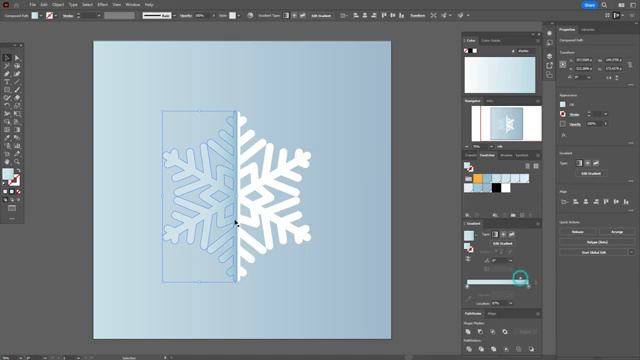Image resolution: width=640 pixels, height=360 pixels.
Task: Click the Minus Back pathfinder icon
Action: coord(531,349)
